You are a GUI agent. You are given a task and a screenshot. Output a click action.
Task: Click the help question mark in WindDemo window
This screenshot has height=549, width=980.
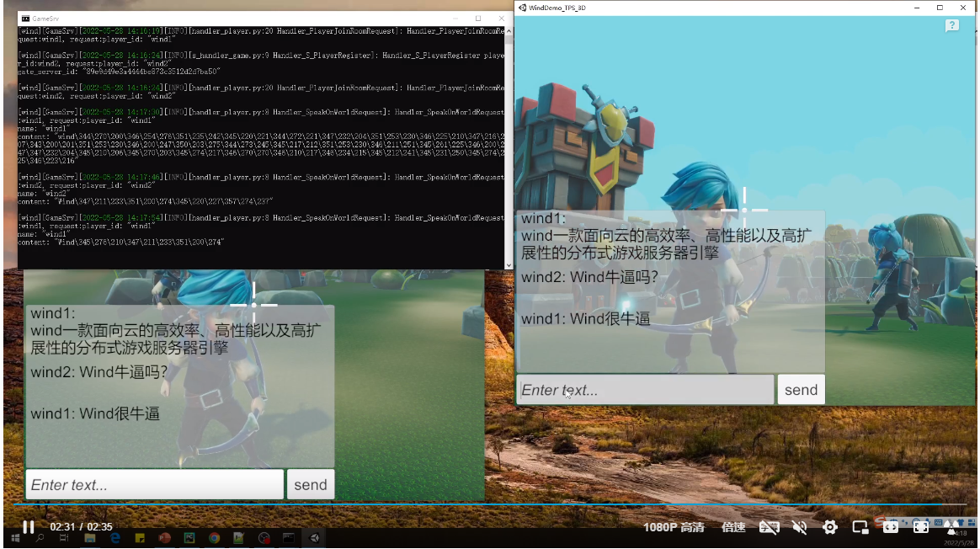tap(952, 25)
